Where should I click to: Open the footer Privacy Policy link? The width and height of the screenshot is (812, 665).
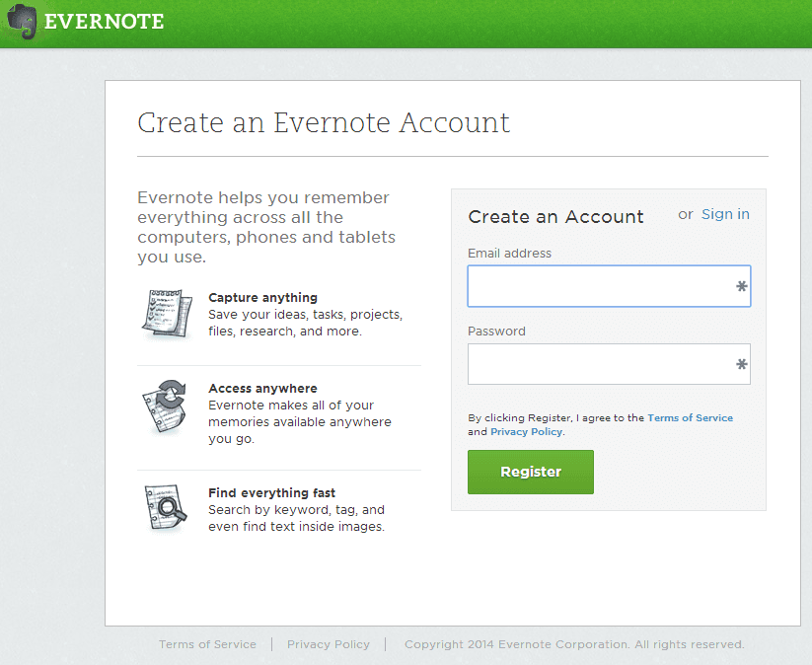point(329,644)
